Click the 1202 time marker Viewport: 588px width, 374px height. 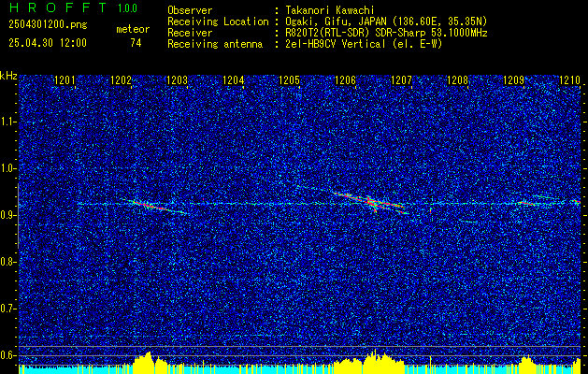click(x=121, y=80)
